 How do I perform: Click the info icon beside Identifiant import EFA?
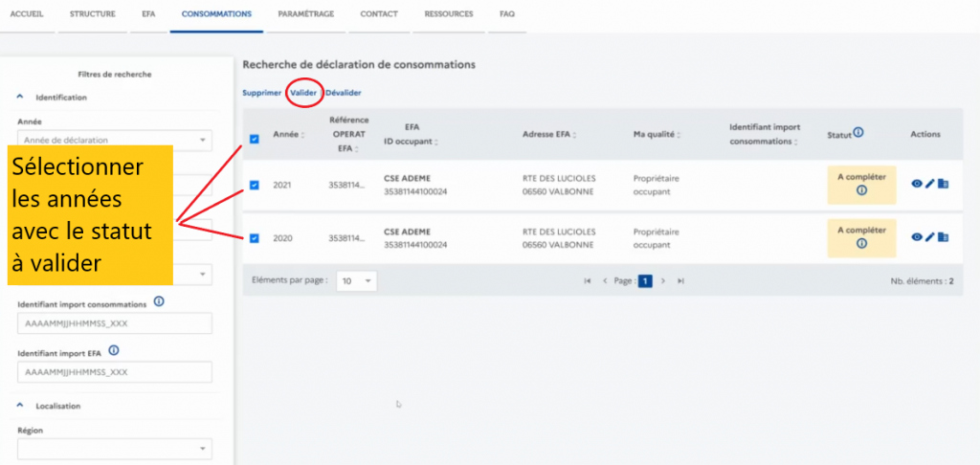113,351
